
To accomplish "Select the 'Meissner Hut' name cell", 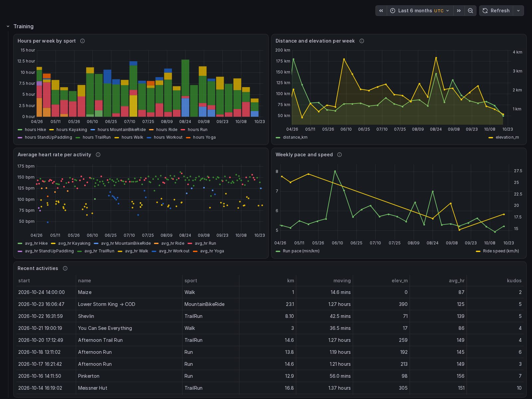I will pos(129,388).
